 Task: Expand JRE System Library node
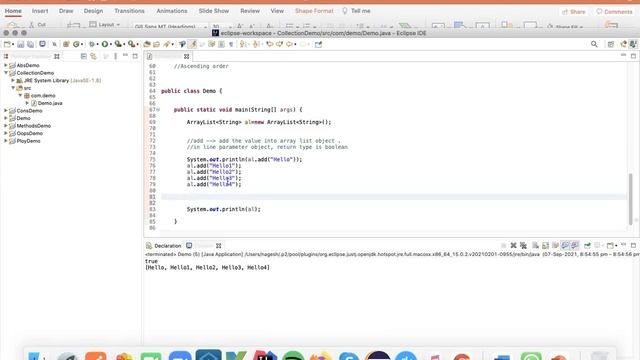point(13,80)
